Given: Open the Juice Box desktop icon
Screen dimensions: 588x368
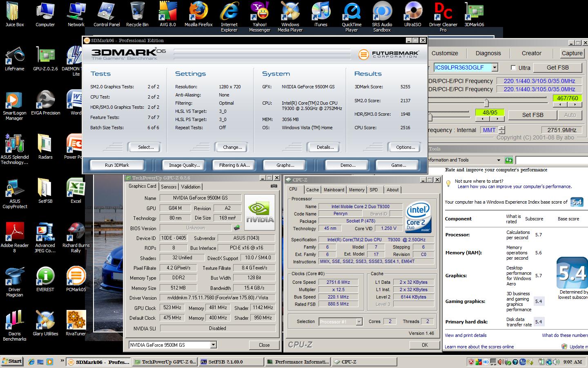Looking at the screenshot, I should pos(14,14).
